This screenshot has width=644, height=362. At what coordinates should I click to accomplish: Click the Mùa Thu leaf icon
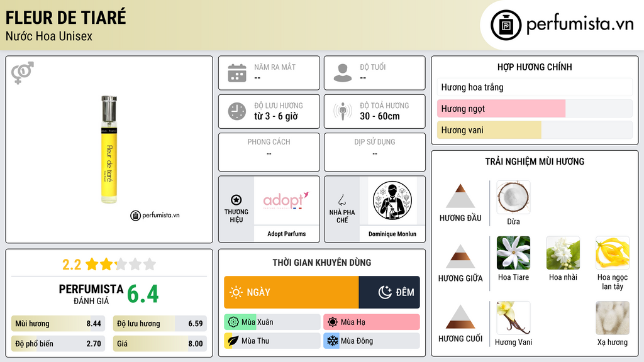[233, 341]
